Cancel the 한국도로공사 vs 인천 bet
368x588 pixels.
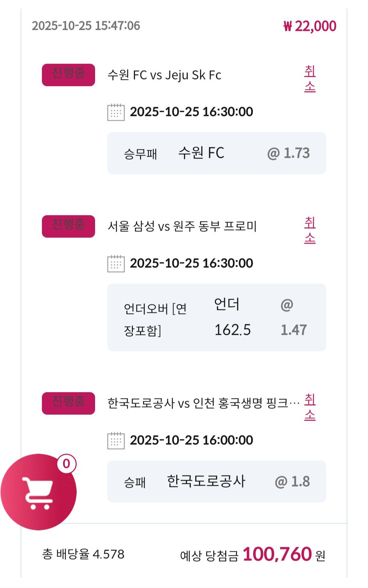click(x=310, y=407)
